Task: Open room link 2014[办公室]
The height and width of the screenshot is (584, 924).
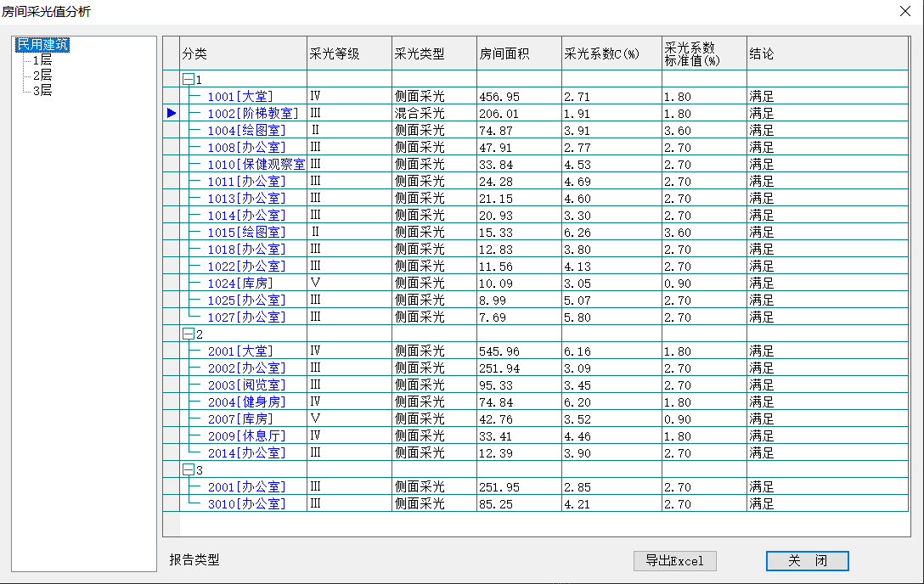Action: coord(246,453)
